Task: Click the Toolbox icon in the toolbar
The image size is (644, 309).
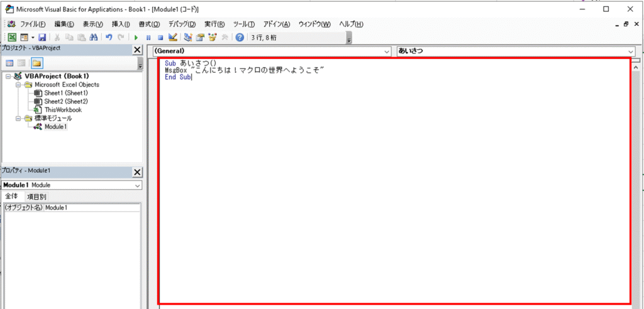Action: pos(225,37)
